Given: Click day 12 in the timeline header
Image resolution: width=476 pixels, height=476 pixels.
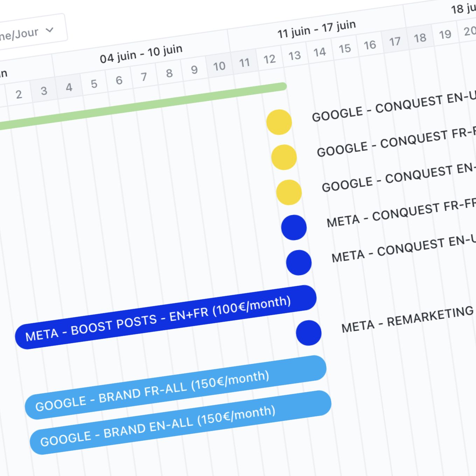Looking at the screenshot, I should [x=269, y=59].
